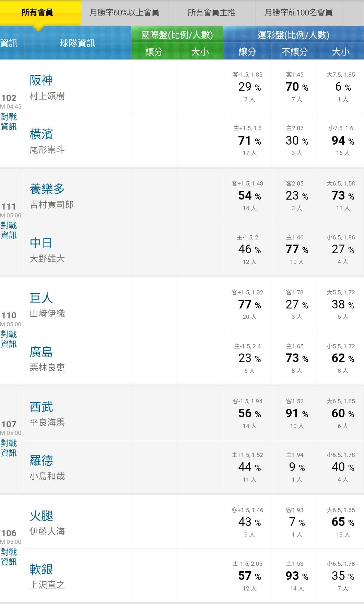Image resolution: width=364 pixels, height=608 pixels.
Task: Click the 軟銀 不讓分 93% cell
Action: point(295,575)
